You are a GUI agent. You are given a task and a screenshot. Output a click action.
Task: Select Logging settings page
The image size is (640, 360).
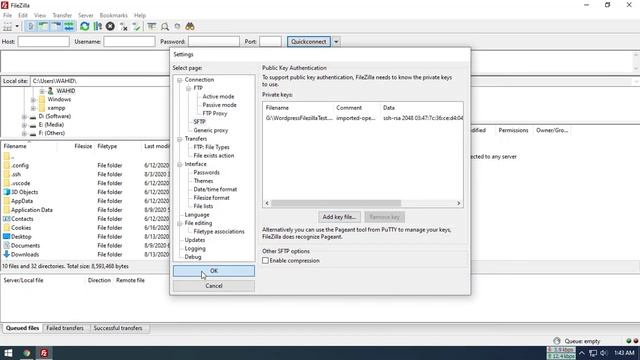click(x=195, y=249)
